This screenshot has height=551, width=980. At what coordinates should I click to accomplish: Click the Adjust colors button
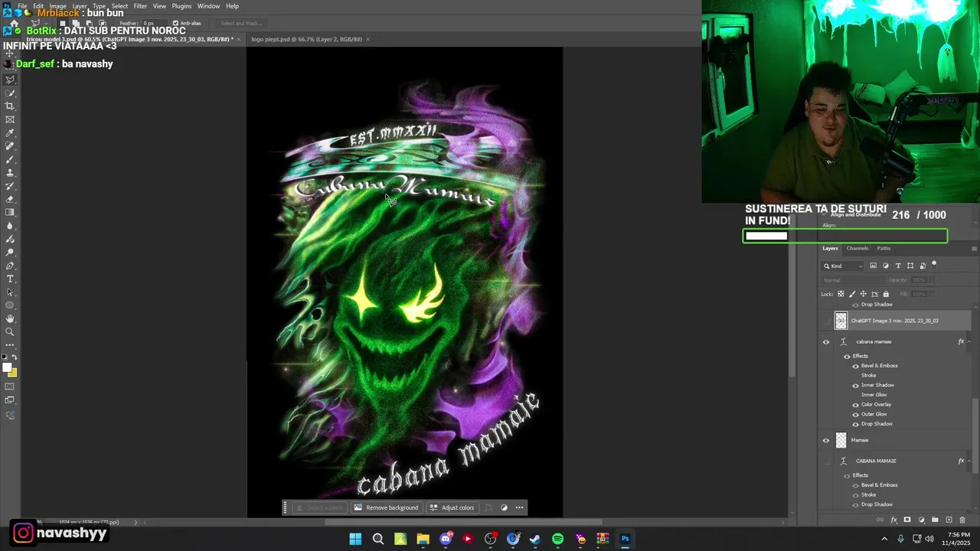point(452,507)
